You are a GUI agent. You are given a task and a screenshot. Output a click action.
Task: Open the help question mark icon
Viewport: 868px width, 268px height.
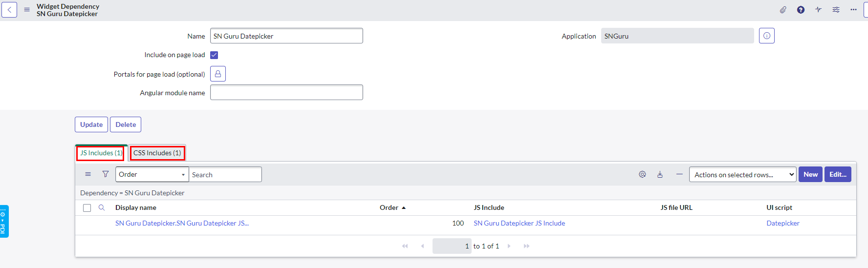tap(801, 10)
